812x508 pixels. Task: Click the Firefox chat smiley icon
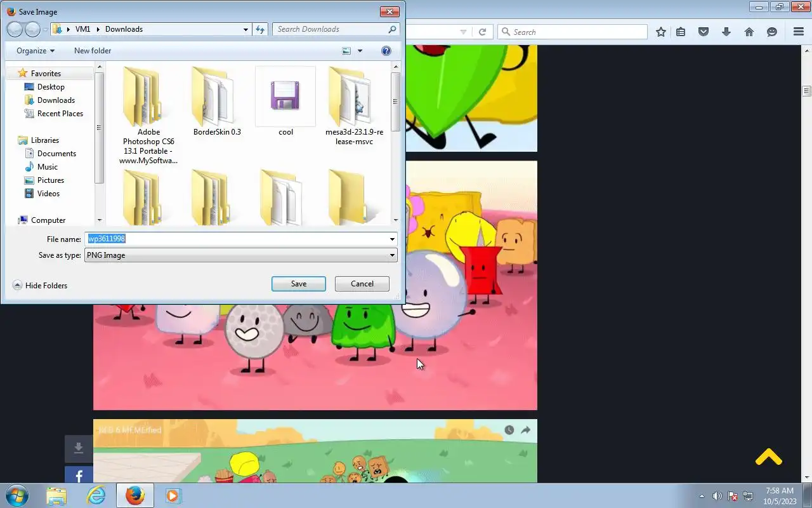tap(772, 32)
